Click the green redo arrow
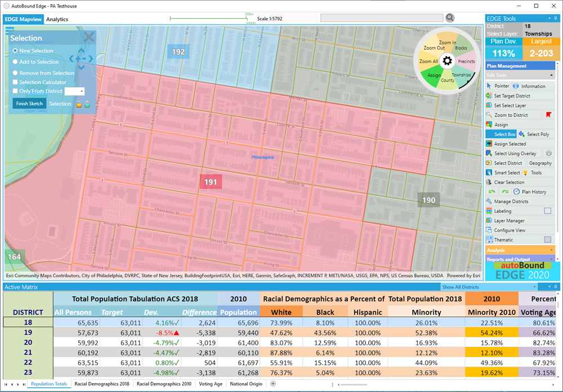Viewport: 563px width, 392px height. pyautogui.click(x=505, y=192)
